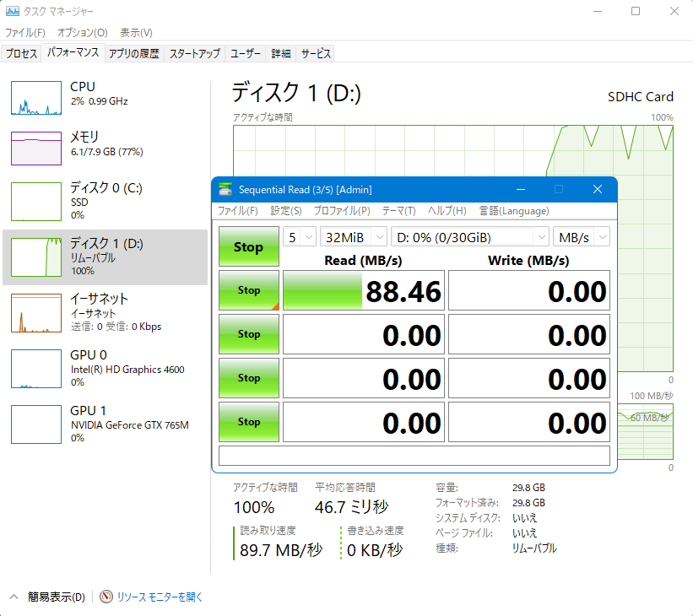Click the 0 KB/s write speed value
693x616 pixels.
coord(375,550)
